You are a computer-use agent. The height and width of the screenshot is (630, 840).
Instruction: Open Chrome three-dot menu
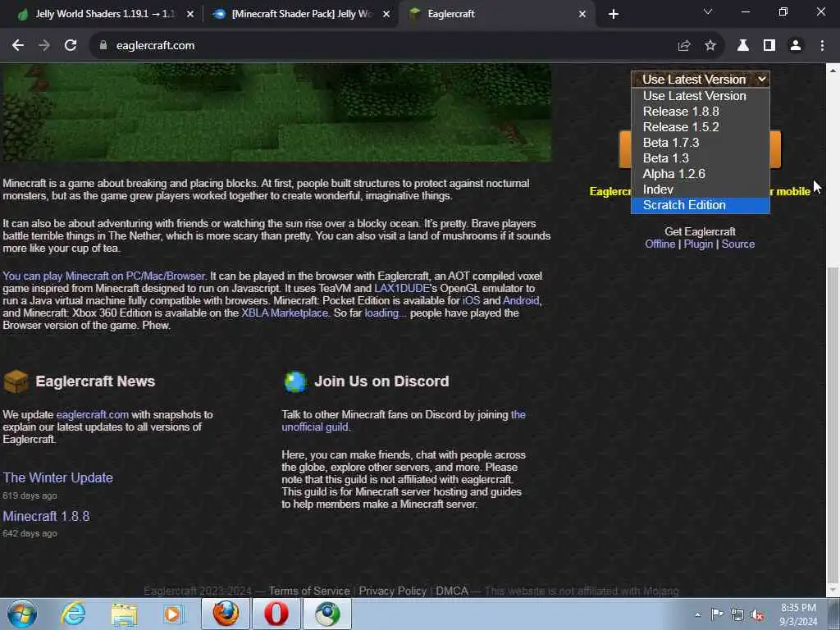click(822, 46)
